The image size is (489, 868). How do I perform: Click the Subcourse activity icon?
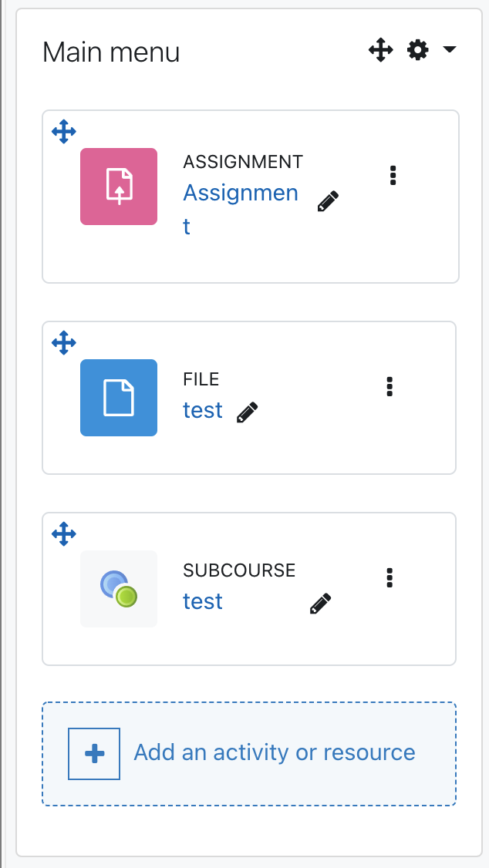click(x=119, y=588)
